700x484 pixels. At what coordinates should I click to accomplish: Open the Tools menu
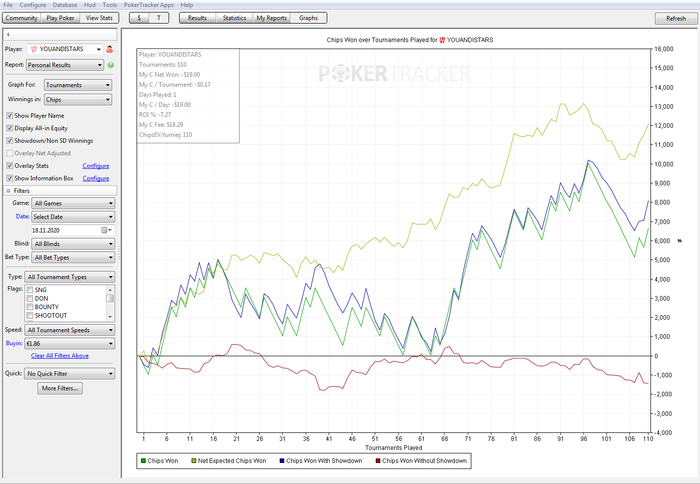coord(110,5)
